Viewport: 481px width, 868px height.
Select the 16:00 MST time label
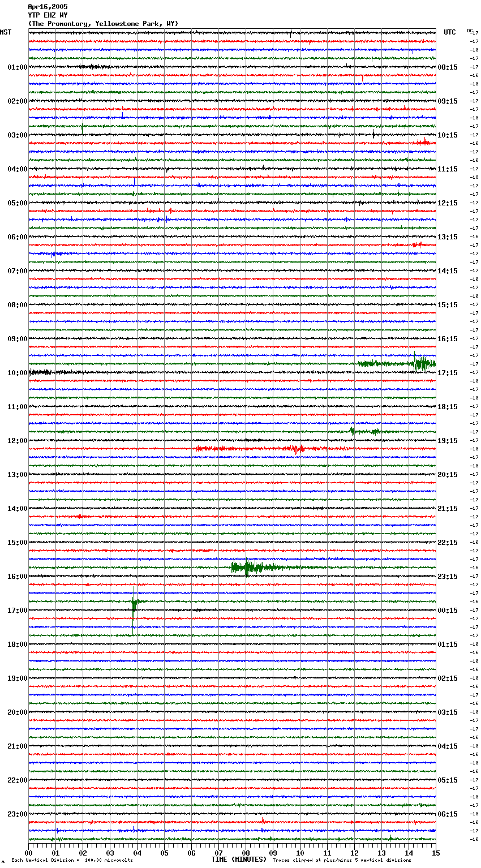(18, 577)
